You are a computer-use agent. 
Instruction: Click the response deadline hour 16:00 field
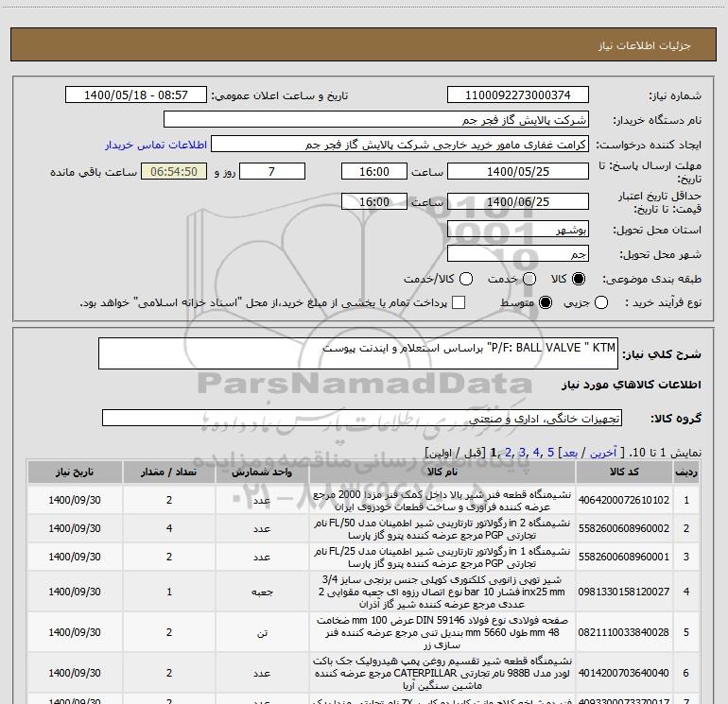[x=374, y=171]
